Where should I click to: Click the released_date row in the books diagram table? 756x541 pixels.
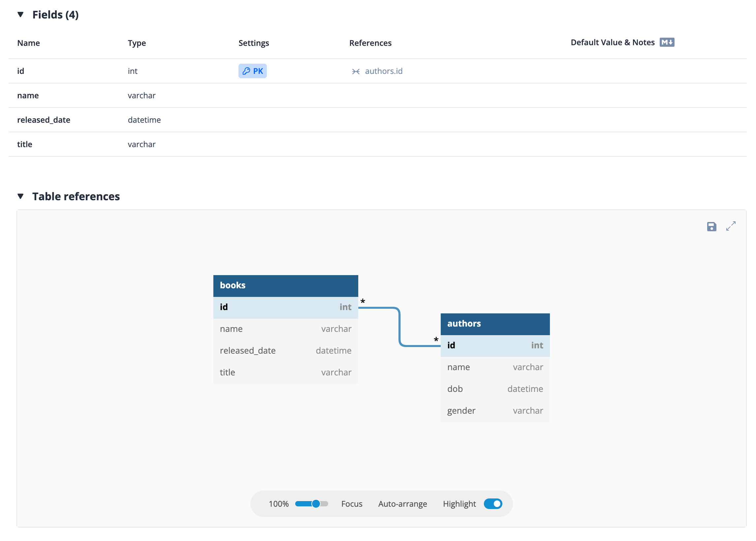(x=286, y=350)
